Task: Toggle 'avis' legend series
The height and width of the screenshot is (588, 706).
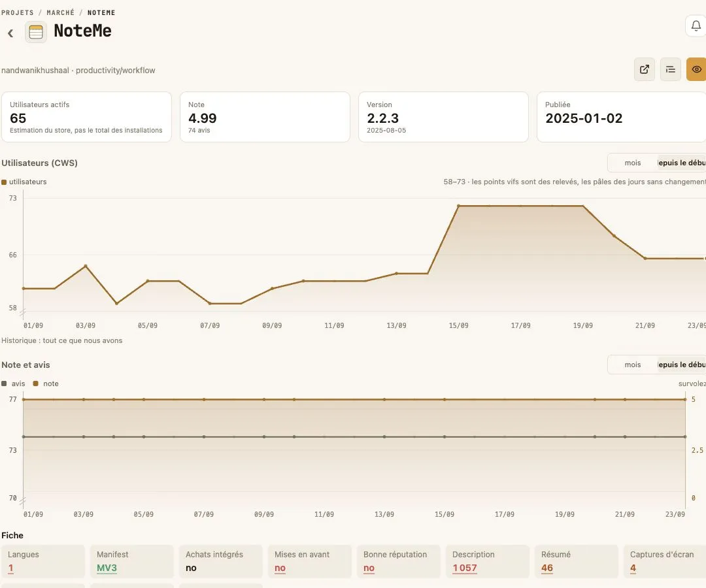Action: [x=14, y=384]
